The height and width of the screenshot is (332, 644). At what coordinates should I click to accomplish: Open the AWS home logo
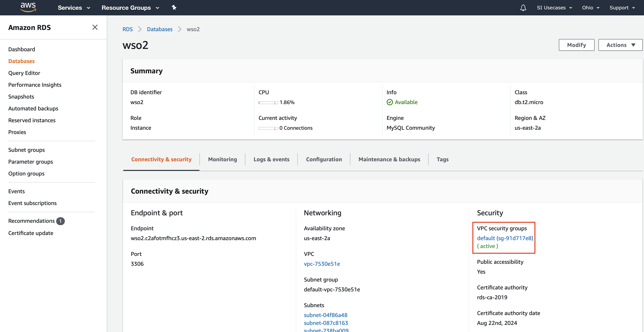[28, 7]
